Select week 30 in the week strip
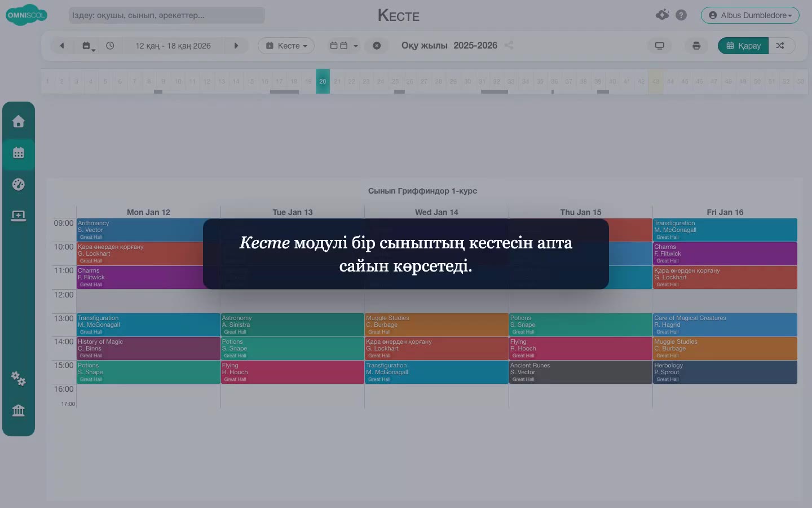The image size is (812, 508). [x=467, y=81]
